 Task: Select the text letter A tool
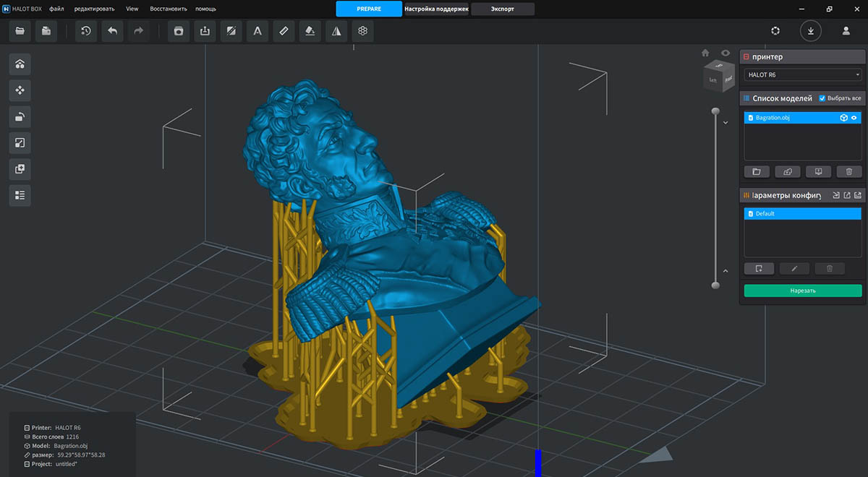click(257, 31)
